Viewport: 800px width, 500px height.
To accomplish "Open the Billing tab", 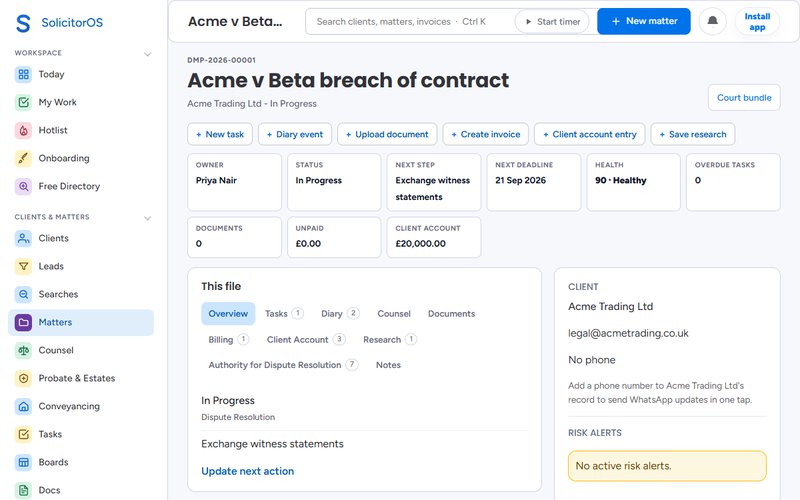I will pyautogui.click(x=228, y=340).
